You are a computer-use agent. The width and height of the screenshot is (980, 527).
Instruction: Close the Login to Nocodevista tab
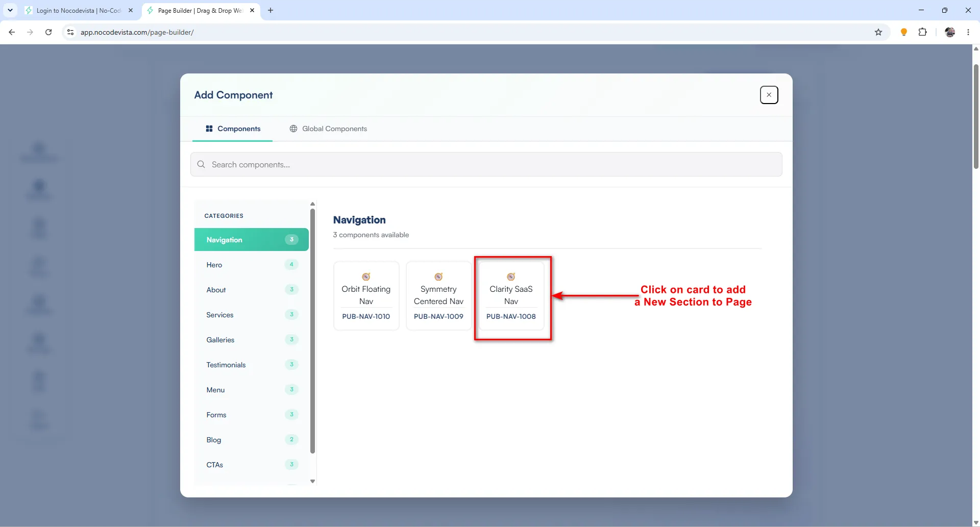pyautogui.click(x=131, y=10)
